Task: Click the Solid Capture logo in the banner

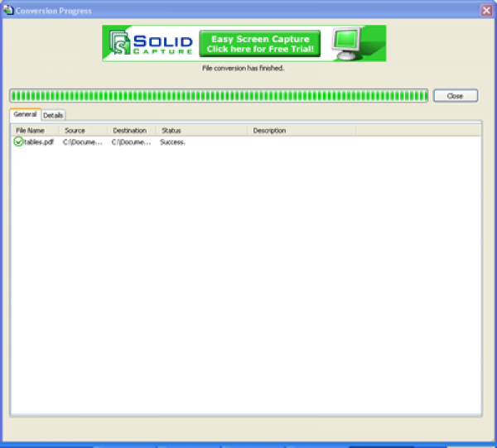Action: click(152, 43)
